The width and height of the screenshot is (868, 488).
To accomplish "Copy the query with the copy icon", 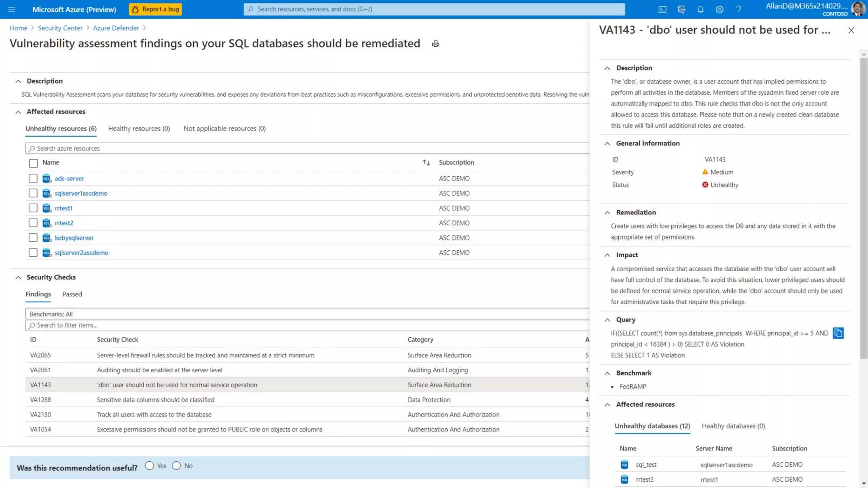I will pyautogui.click(x=838, y=333).
